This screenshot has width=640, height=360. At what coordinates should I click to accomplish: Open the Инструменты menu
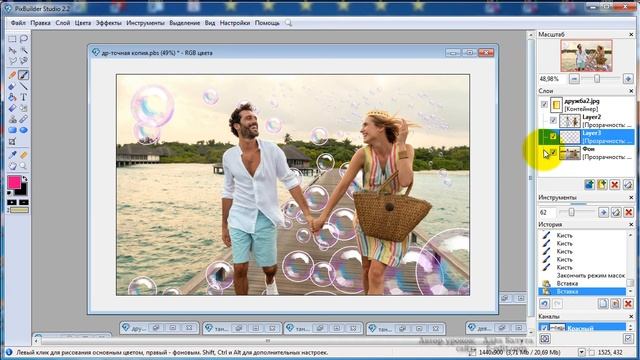pos(145,23)
